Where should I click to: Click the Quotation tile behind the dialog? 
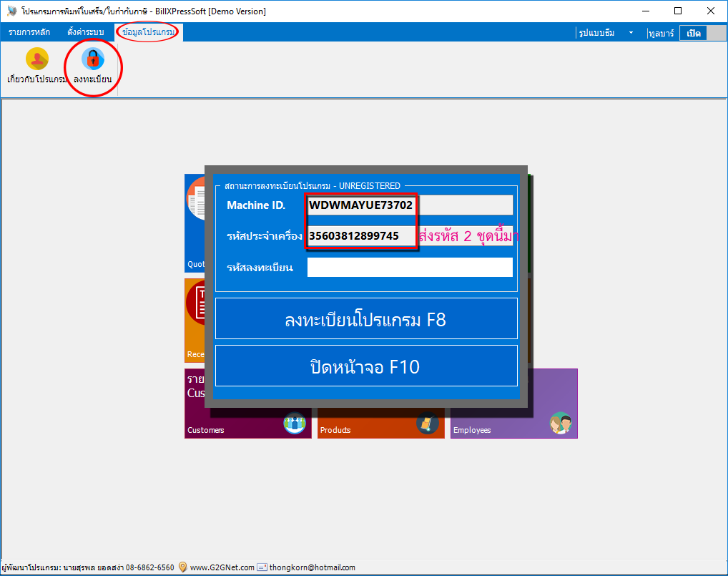(x=195, y=223)
